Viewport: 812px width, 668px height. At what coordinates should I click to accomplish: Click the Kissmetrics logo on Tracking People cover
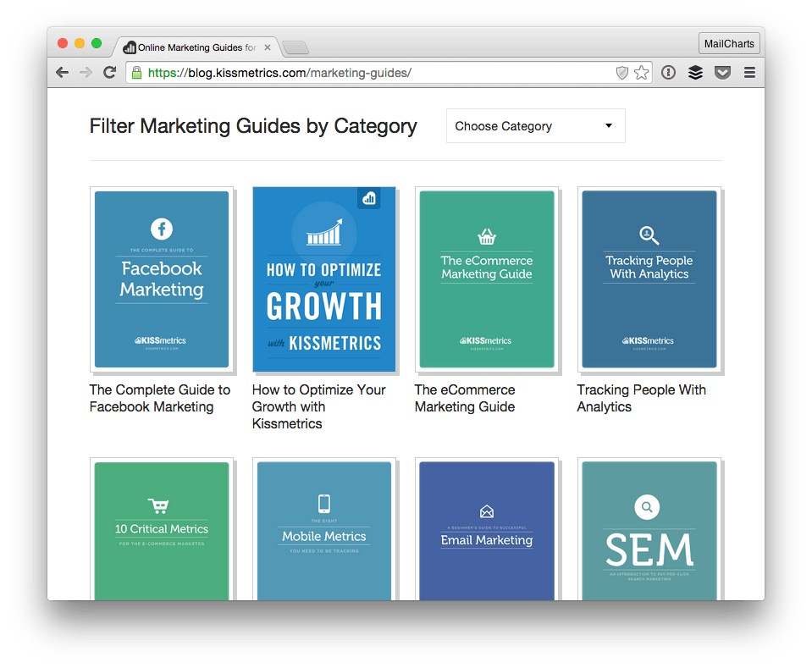click(649, 340)
